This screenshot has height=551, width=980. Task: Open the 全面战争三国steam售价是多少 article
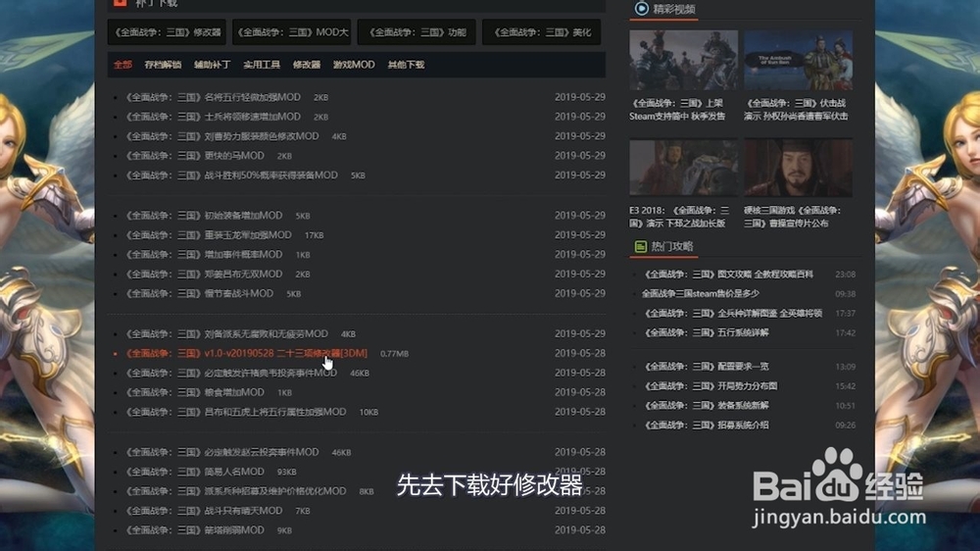(701, 293)
